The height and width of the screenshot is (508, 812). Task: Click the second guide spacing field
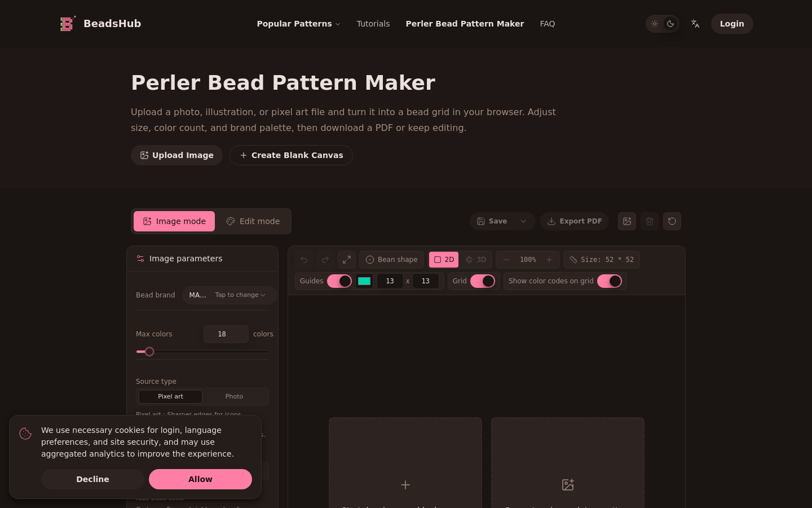(426, 281)
